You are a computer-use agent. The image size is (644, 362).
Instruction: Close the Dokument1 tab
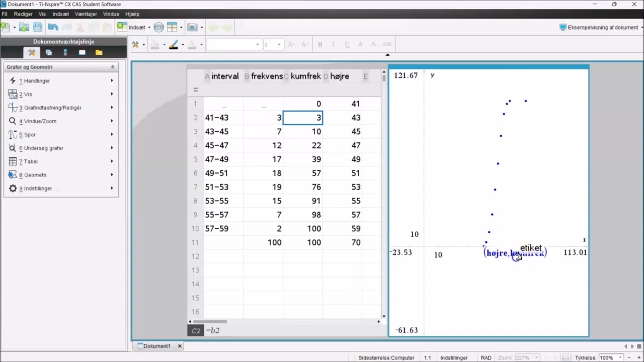tap(180, 346)
